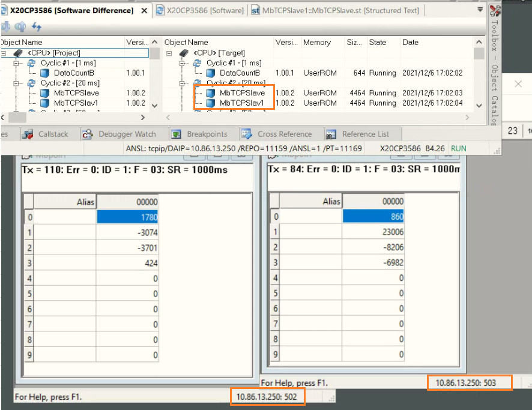The height and width of the screenshot is (410, 532).
Task: Click the MbTCPSlav1 cube icon in Target tree
Action: [211, 103]
